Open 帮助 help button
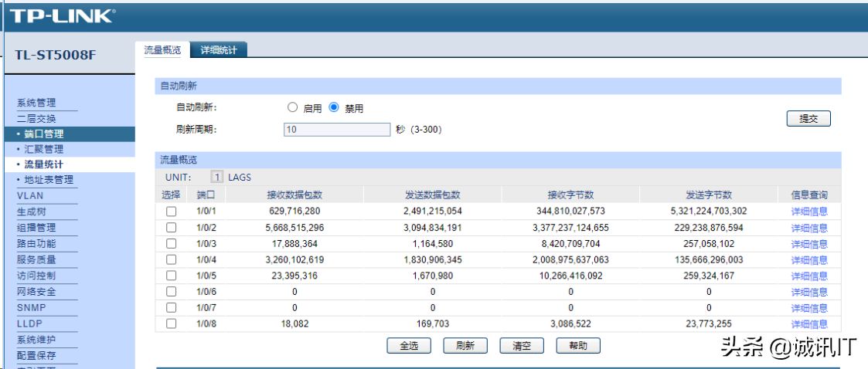 click(x=578, y=346)
